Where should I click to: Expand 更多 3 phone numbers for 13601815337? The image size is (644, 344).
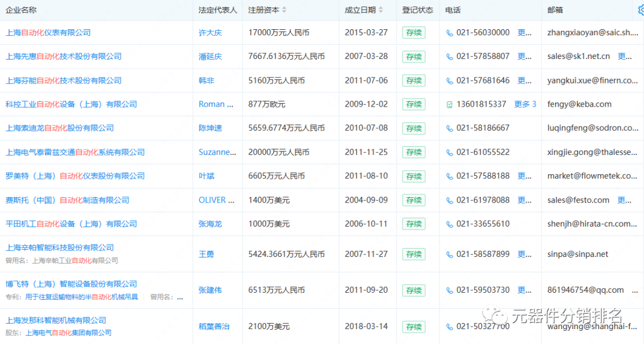tap(525, 104)
